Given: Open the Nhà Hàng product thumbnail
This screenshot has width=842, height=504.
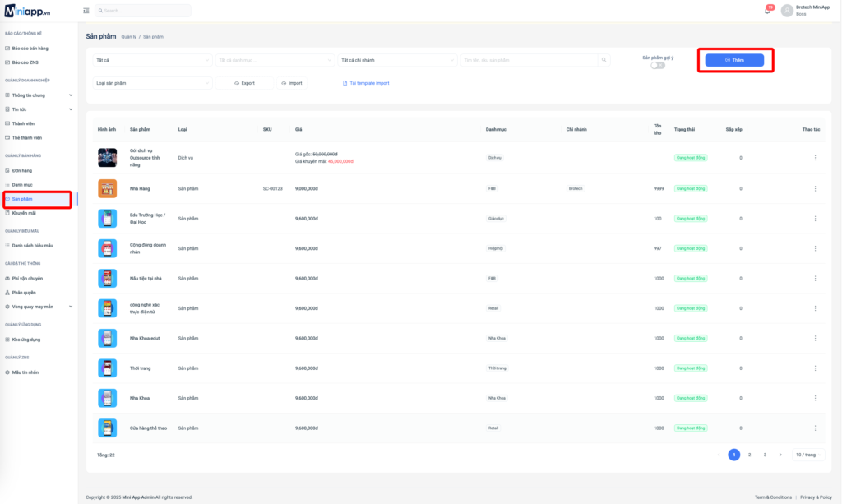Looking at the screenshot, I should click(108, 188).
